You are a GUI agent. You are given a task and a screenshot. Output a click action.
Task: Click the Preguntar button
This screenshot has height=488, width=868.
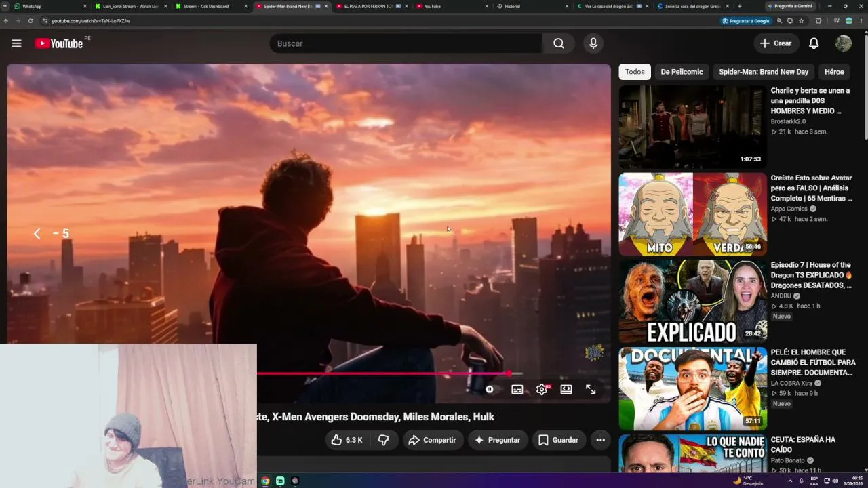coord(497,440)
